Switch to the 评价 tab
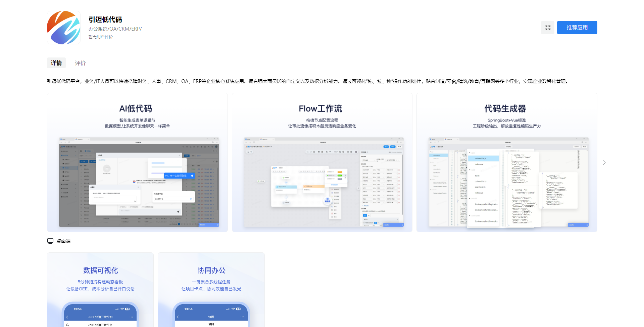 tap(80, 63)
